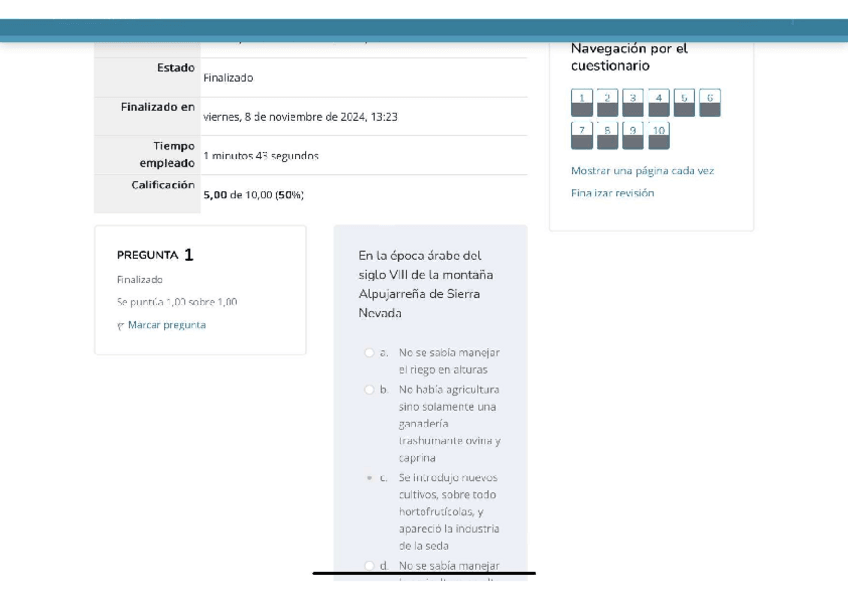Click 'Finalizar revisión' link
The height and width of the screenshot is (599, 848).
click(x=613, y=193)
